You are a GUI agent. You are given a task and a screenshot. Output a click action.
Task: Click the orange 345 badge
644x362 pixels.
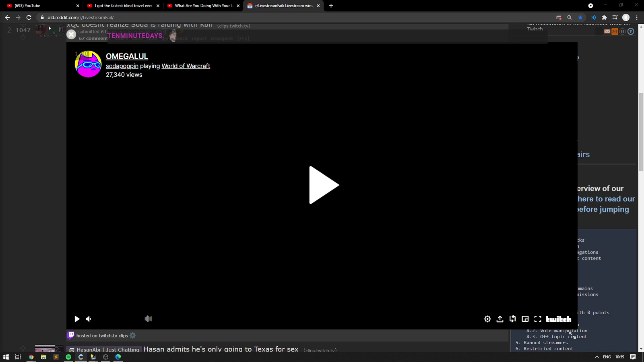615,31
